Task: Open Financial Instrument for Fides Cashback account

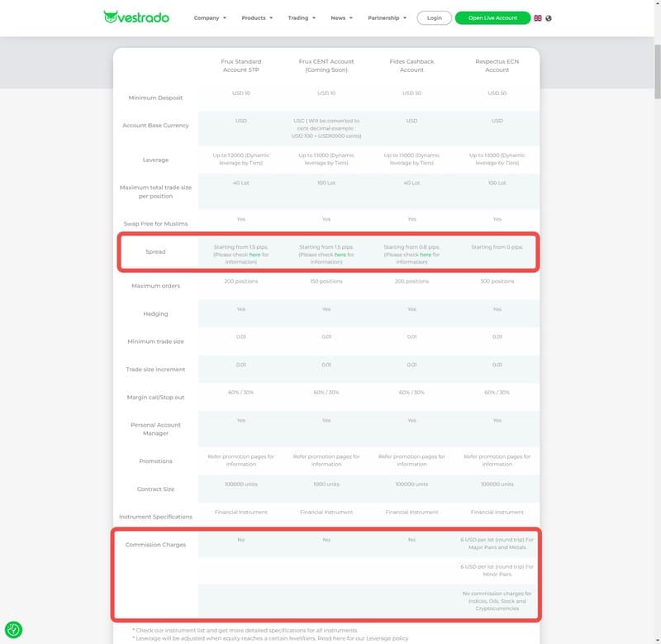Action: click(411, 512)
